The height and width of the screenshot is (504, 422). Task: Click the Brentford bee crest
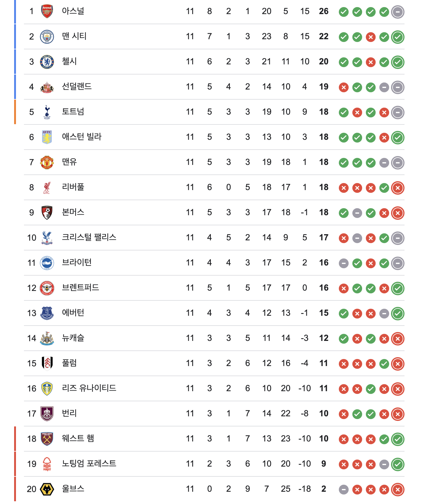coord(47,288)
